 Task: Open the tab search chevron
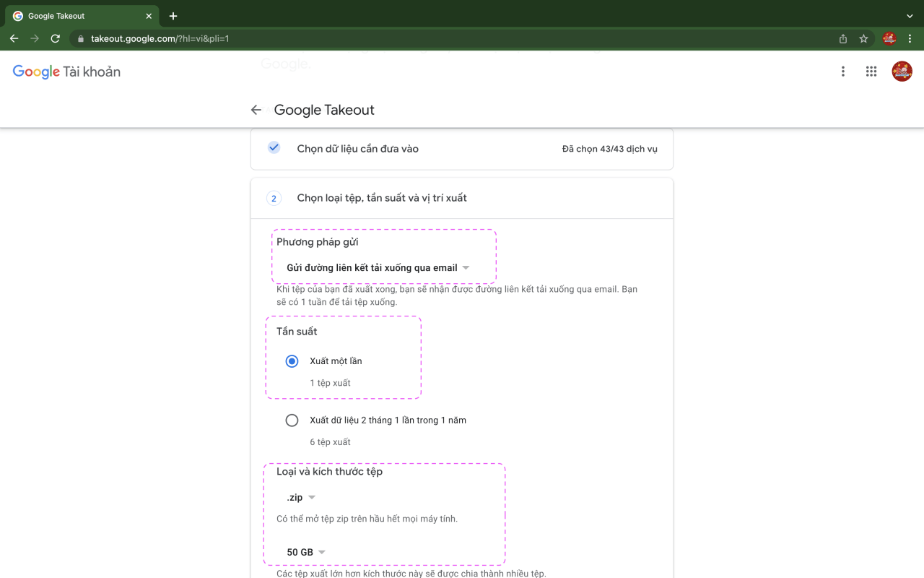[x=910, y=16]
